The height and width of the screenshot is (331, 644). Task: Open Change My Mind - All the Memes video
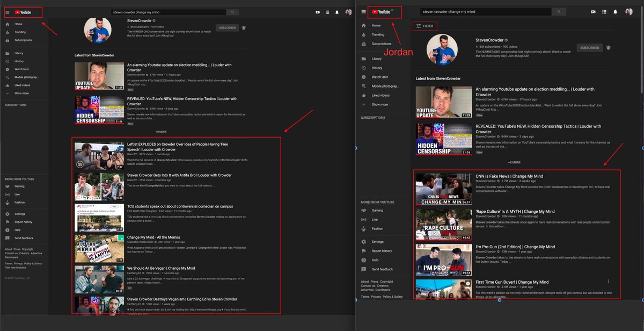[153, 237]
